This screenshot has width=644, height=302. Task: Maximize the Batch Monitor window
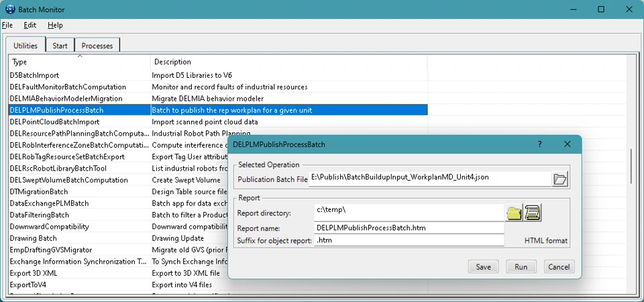point(601,9)
